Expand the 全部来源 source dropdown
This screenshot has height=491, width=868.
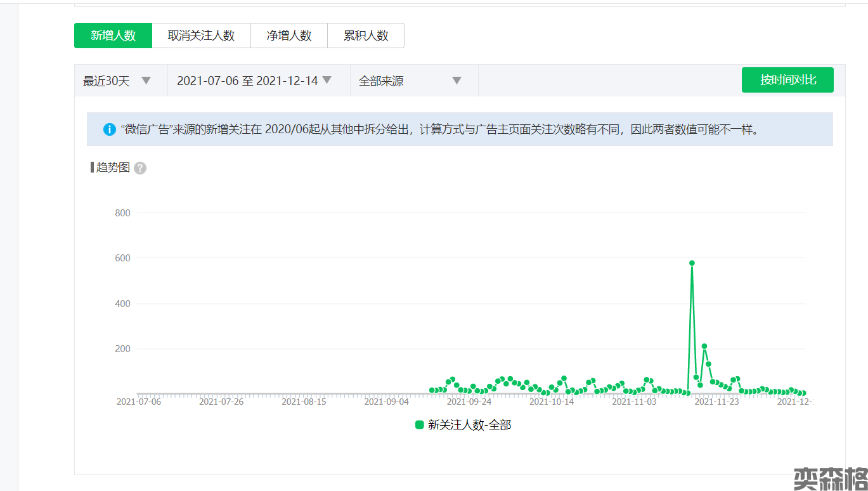point(410,81)
